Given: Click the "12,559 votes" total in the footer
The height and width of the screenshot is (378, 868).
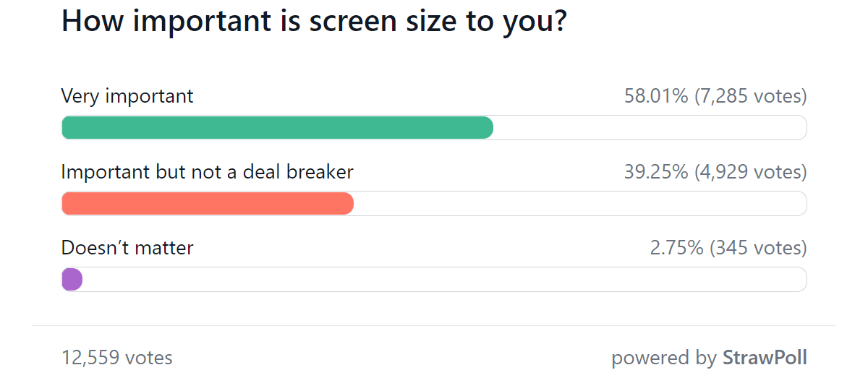Looking at the screenshot, I should coord(117,357).
